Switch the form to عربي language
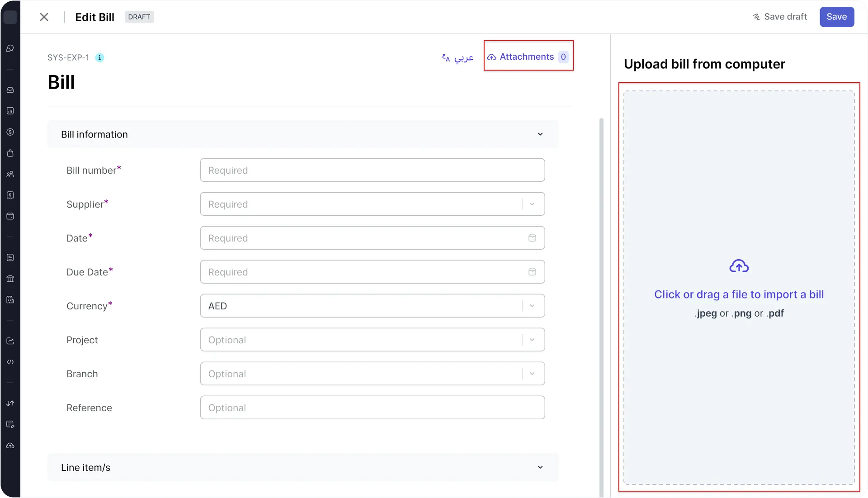The image size is (868, 498). tap(458, 57)
